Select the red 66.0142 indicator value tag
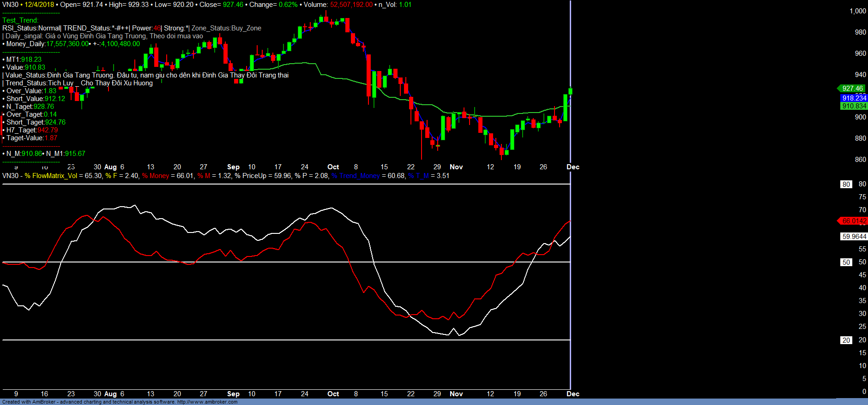The height and width of the screenshot is (405, 868). 854,221
